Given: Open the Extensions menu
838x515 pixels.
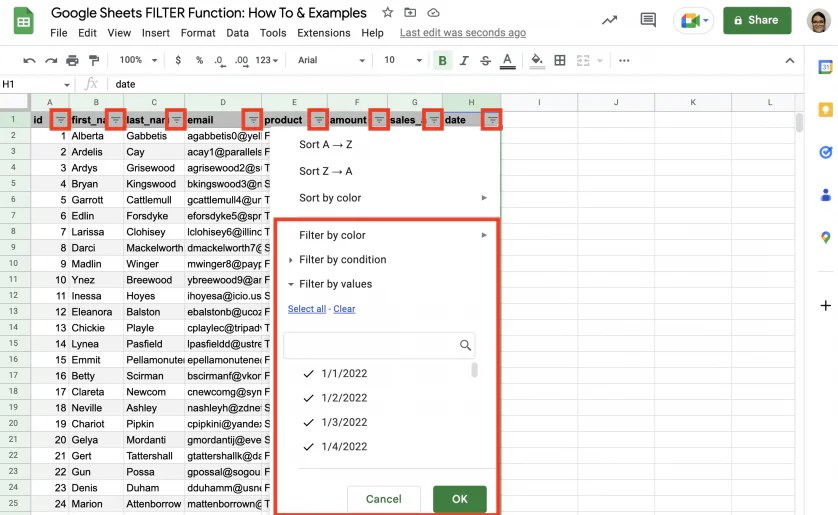Looking at the screenshot, I should click(324, 33).
